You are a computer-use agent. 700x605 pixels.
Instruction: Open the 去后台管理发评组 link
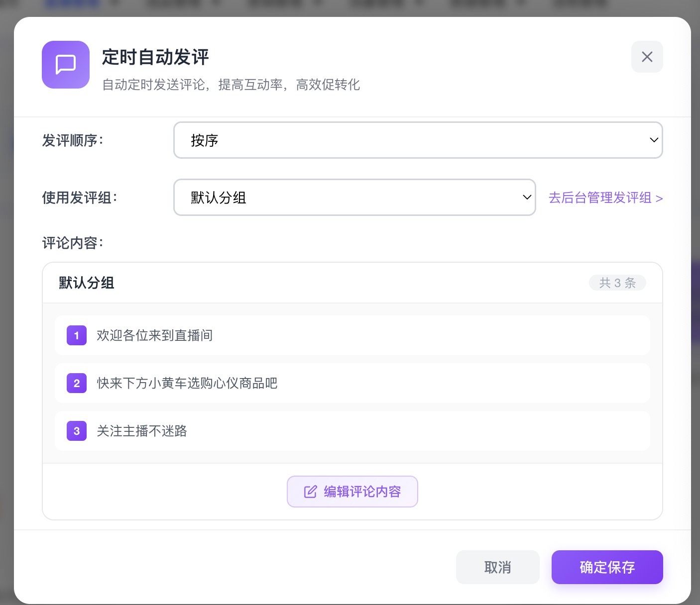pos(605,198)
